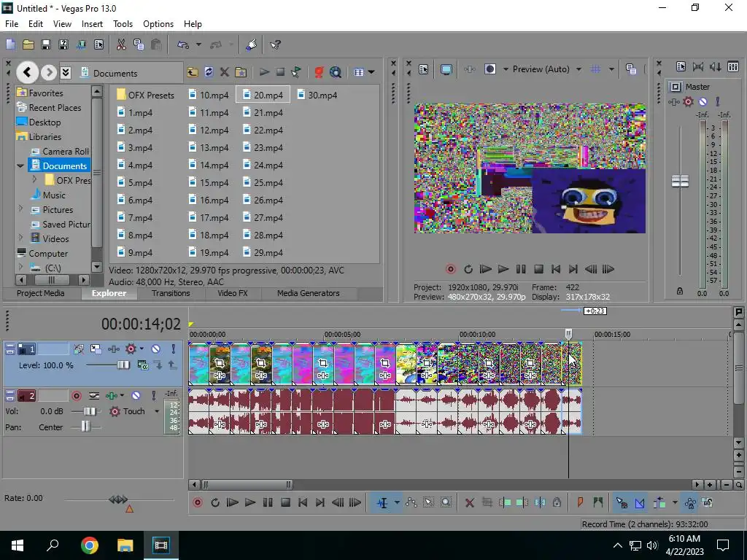Select the Favorites folder in the tree
Viewport: 747px width, 560px height.
point(40,93)
